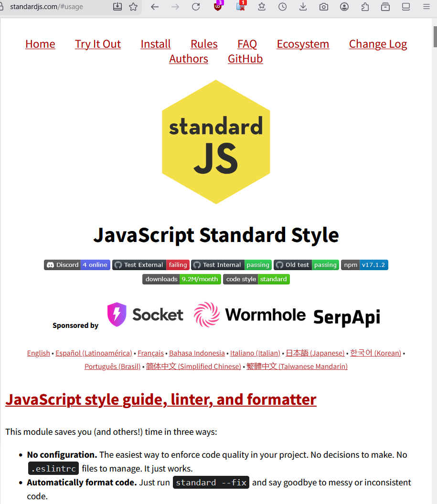Select the 日本語 (Japanese) language link

pos(315,353)
